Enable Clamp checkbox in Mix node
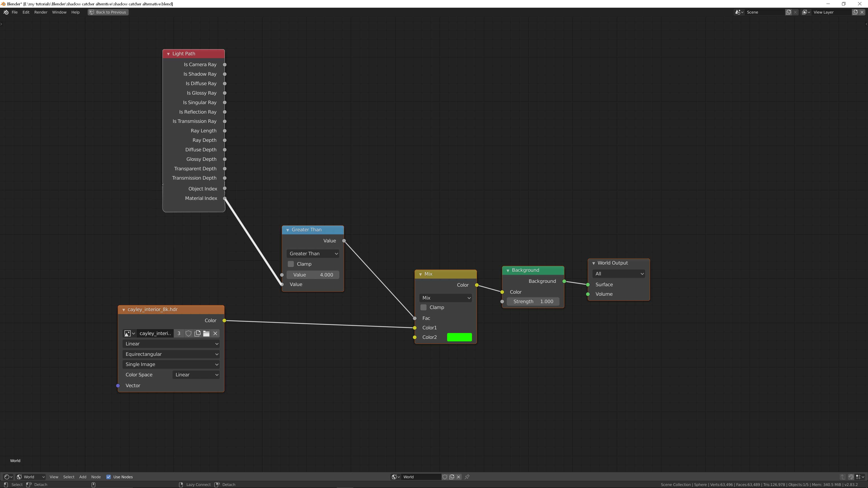 point(424,307)
